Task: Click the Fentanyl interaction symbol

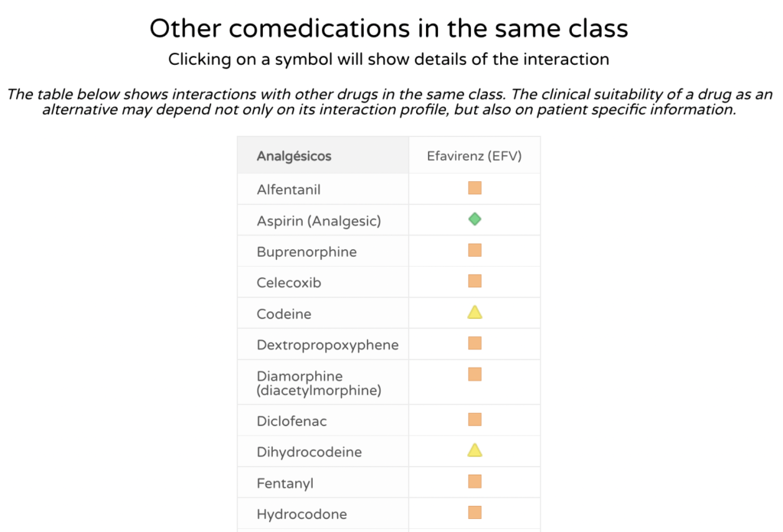Action: (474, 482)
